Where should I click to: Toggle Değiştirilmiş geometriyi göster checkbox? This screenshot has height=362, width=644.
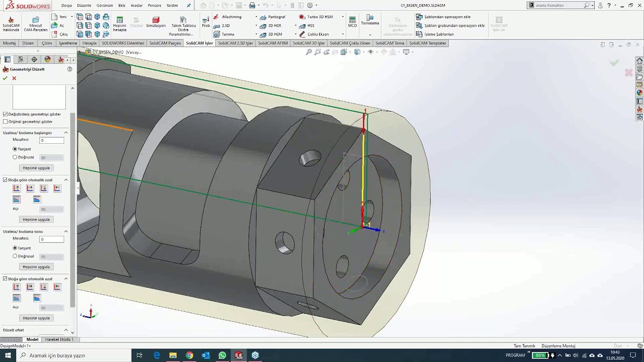click(6, 114)
